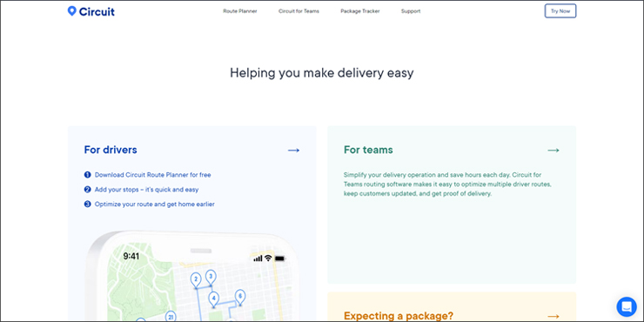Click map pin number 21 on phone
This screenshot has width=644, height=322.
(x=171, y=317)
